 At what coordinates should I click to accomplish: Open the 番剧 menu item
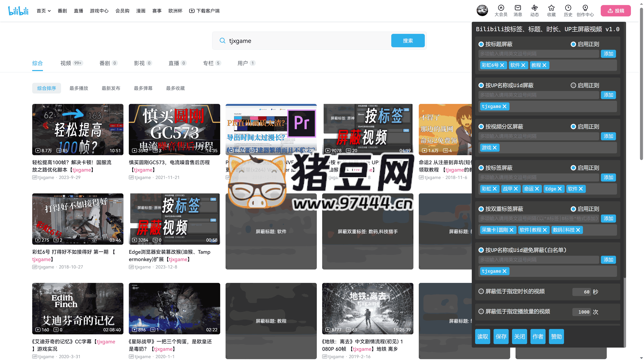coord(62,11)
